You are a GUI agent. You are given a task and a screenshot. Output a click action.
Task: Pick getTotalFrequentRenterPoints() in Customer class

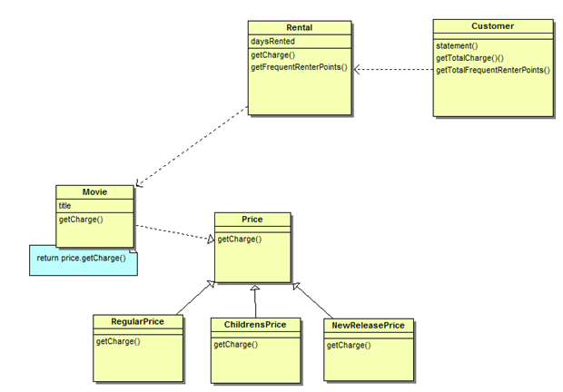pyautogui.click(x=492, y=70)
